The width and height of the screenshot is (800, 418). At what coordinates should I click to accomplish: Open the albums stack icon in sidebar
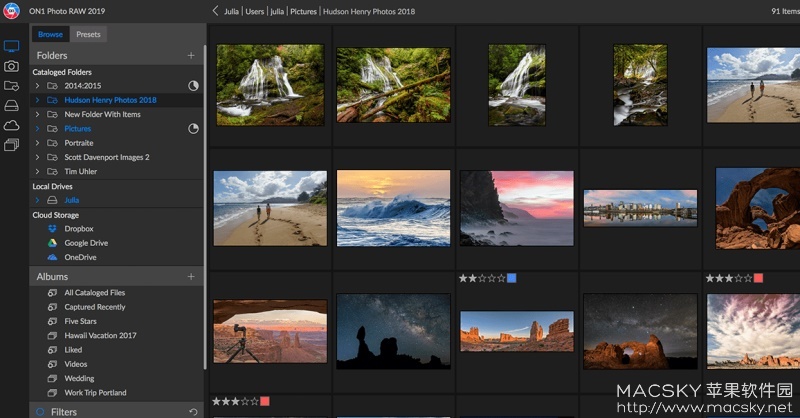point(11,145)
